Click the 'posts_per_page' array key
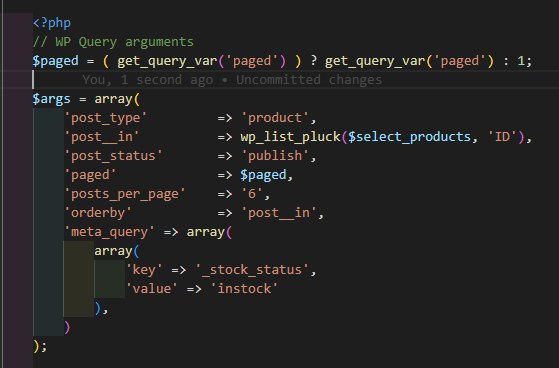Image resolution: width=559 pixels, height=368 pixels. pos(125,194)
